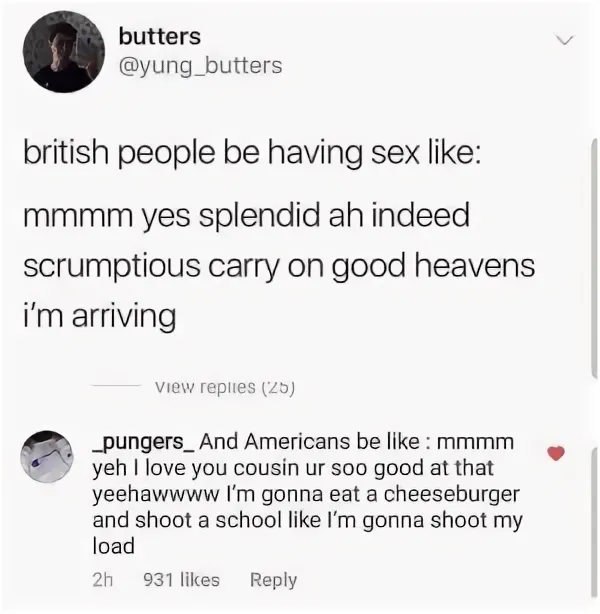Select the comment line starting 'yeh I love you cousin'
Image resolution: width=600 pixels, height=614 pixels.
coord(293,468)
